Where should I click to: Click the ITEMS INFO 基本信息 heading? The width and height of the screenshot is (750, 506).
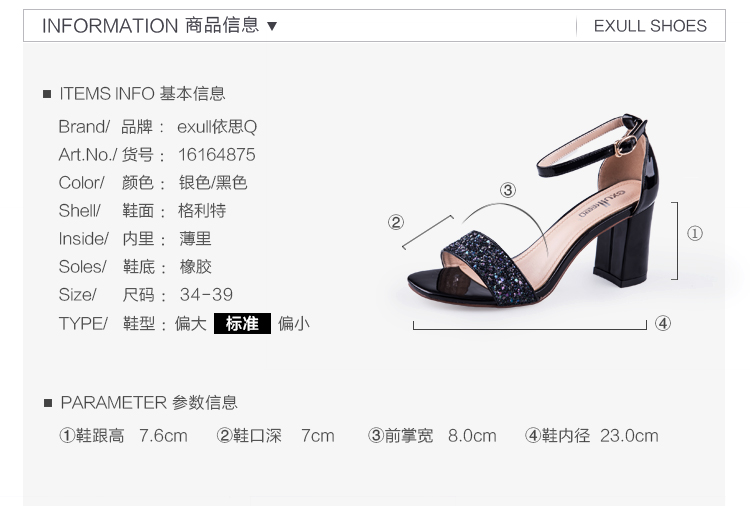coord(142,94)
